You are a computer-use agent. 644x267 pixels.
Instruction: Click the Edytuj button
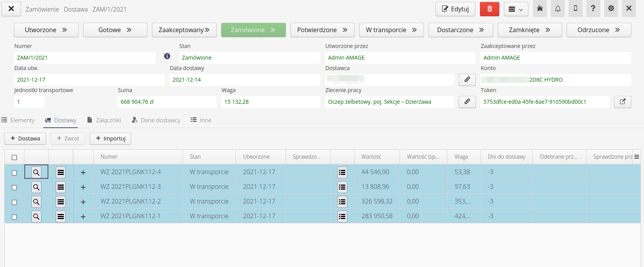click(455, 9)
